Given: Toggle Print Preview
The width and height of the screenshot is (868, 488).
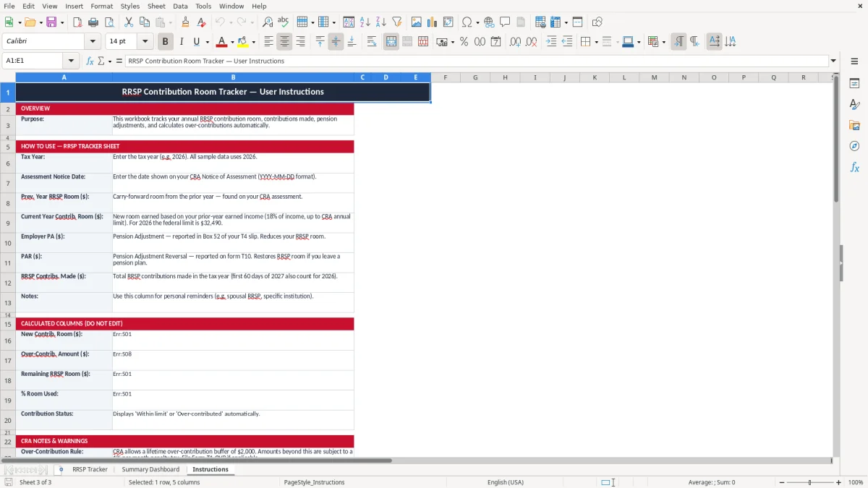Looking at the screenshot, I should click(x=109, y=22).
